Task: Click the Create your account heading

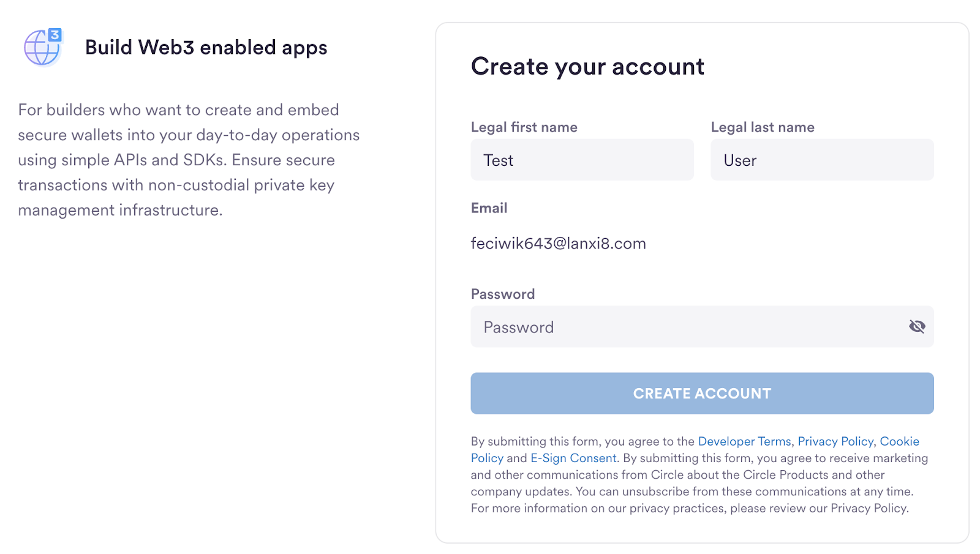Action: pos(587,66)
